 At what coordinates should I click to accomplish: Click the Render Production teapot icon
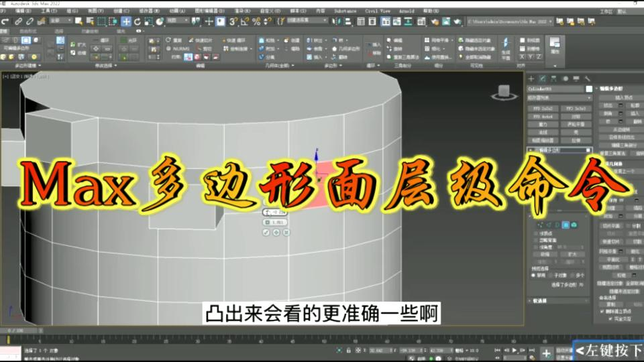(457, 21)
